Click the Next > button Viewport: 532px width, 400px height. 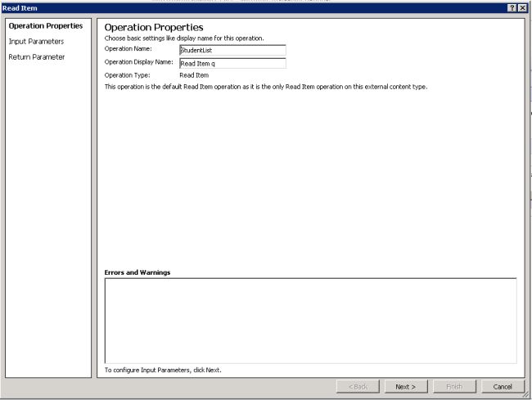[406, 387]
